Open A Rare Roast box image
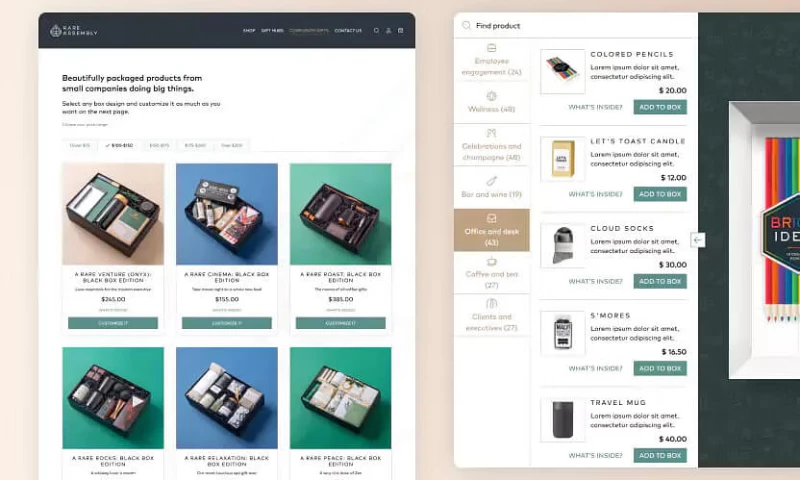This screenshot has height=480, width=800. 340,214
